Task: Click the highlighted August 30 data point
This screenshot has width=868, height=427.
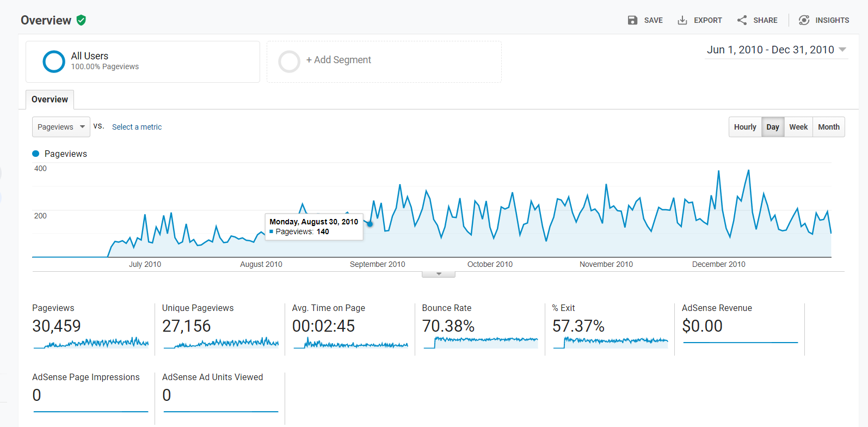Action: coord(370,224)
